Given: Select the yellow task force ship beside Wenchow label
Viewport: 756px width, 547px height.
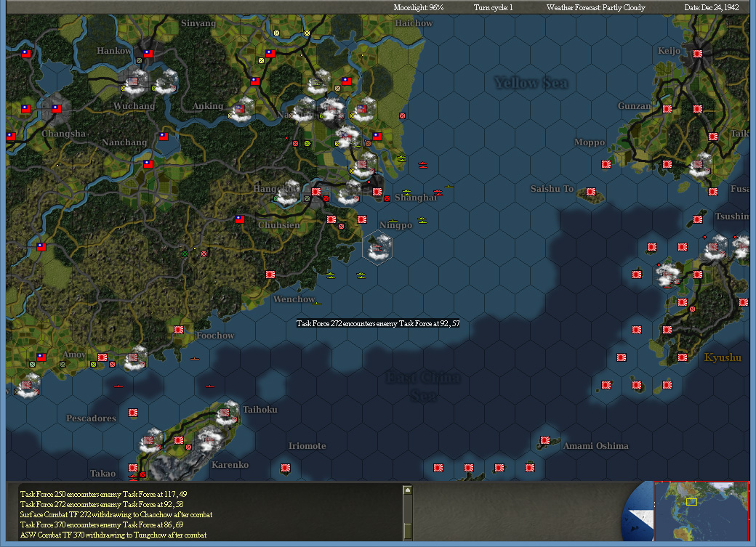Looking at the screenshot, I should [x=317, y=303].
